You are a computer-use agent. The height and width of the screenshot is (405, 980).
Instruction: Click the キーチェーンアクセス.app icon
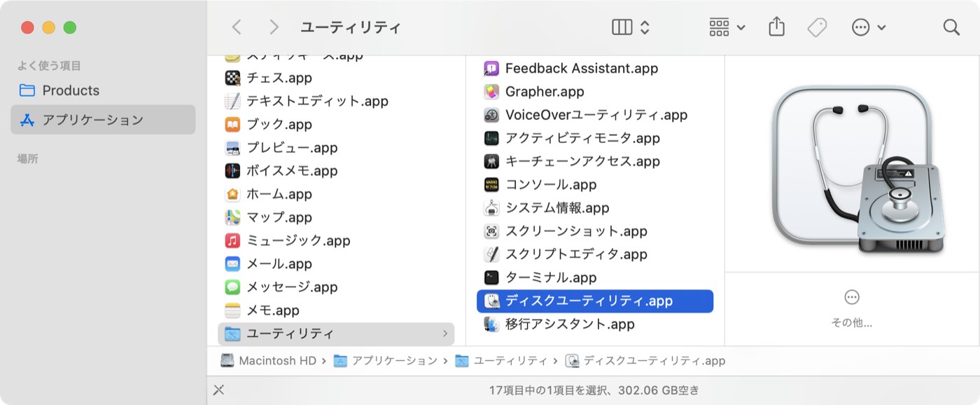[x=491, y=161]
